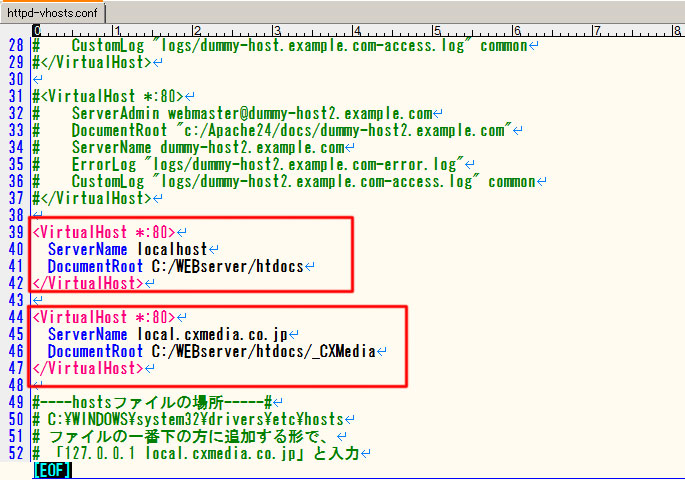Click the '<VirtualHost *:80>' tag on line 44

point(104,317)
